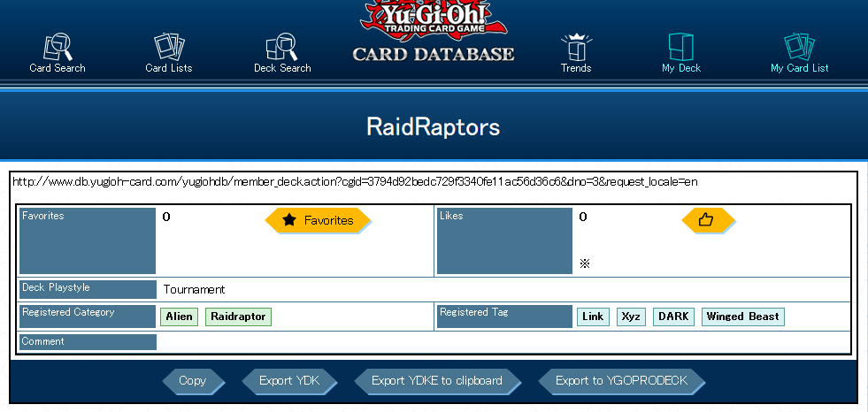Click the Registered Tag label
868x412 pixels.
(x=504, y=317)
